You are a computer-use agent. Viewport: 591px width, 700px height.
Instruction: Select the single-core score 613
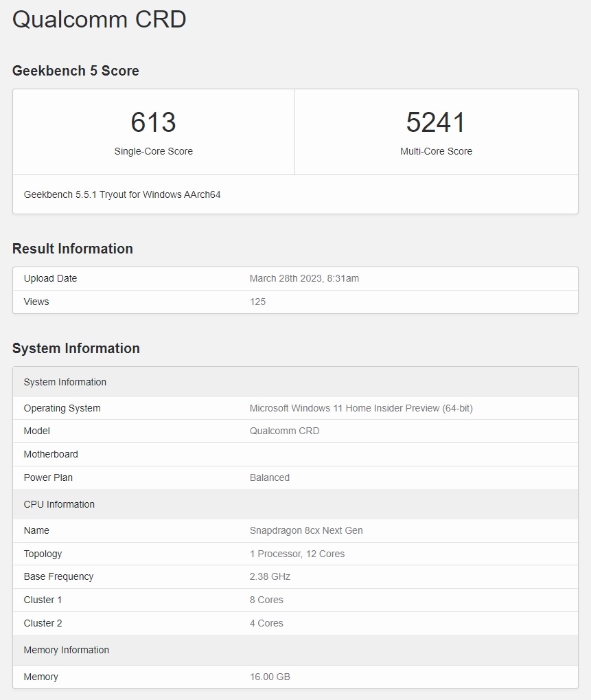[153, 122]
